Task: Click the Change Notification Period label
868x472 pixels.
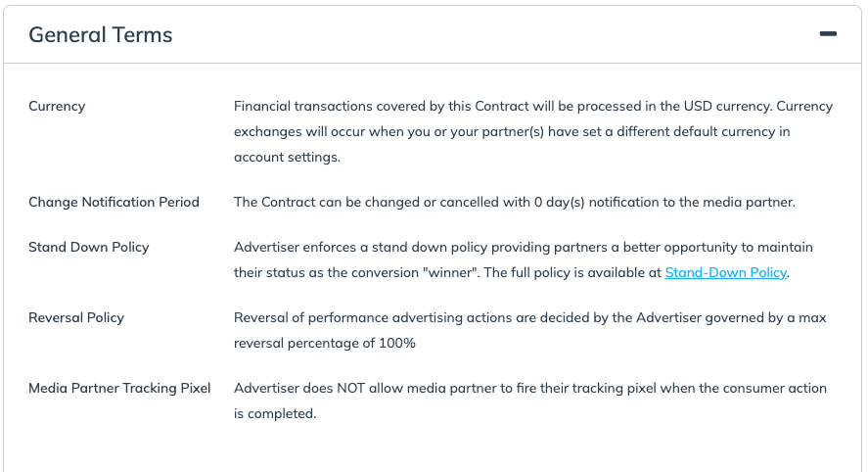Action: coord(114,202)
